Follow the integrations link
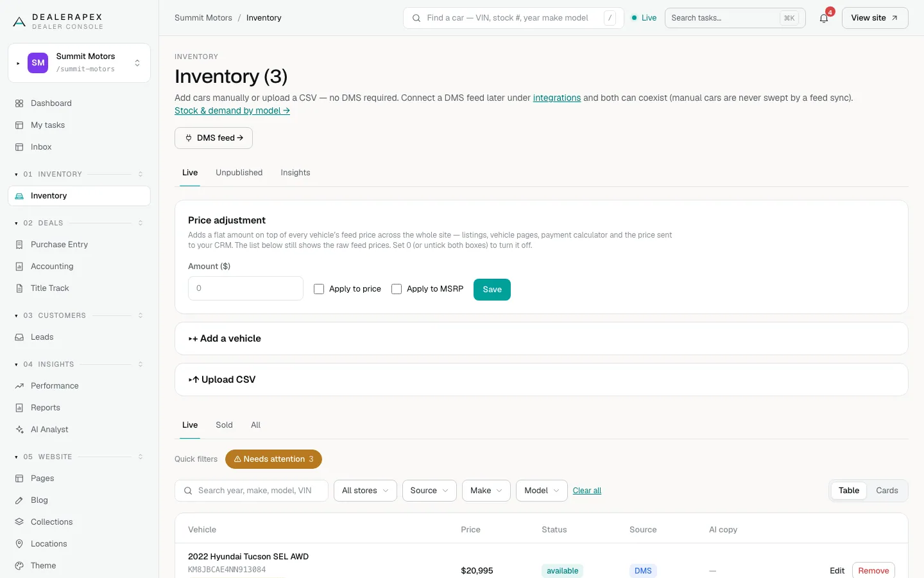Image resolution: width=924 pixels, height=578 pixels. click(557, 98)
